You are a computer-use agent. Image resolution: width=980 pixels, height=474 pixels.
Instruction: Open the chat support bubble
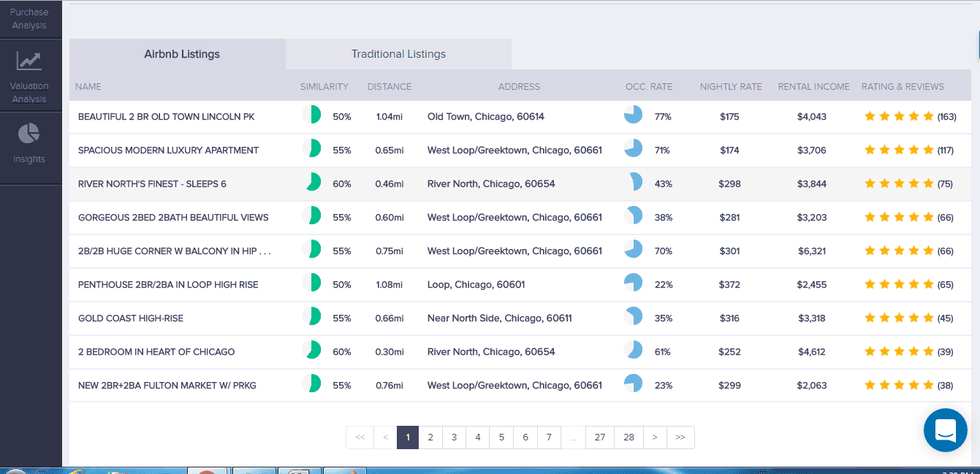[x=945, y=430]
